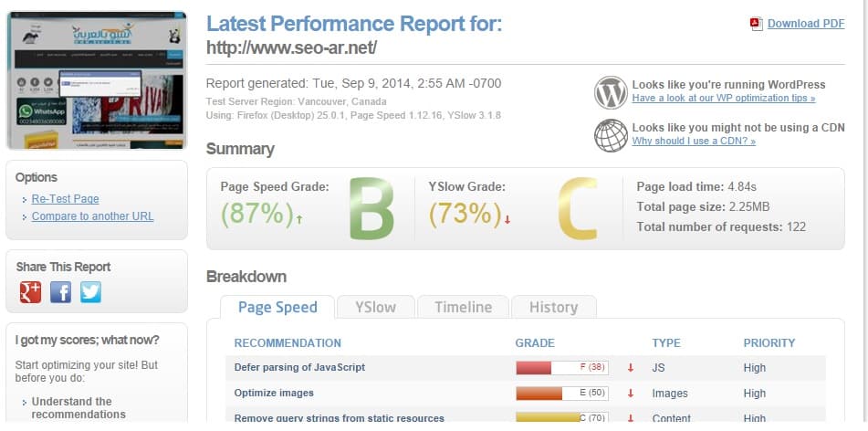868x431 pixels.
Task: Click the large yellow C grade icon
Action: tap(578, 209)
